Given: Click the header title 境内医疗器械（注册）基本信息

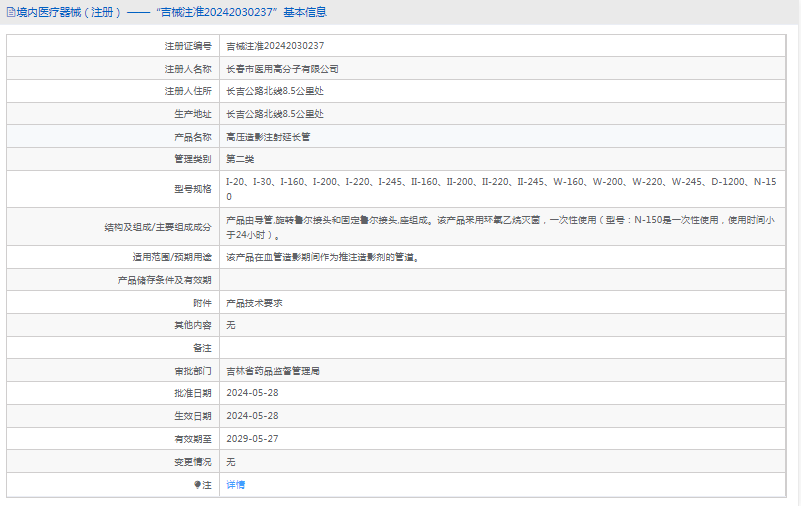Looking at the screenshot, I should 172,12.
